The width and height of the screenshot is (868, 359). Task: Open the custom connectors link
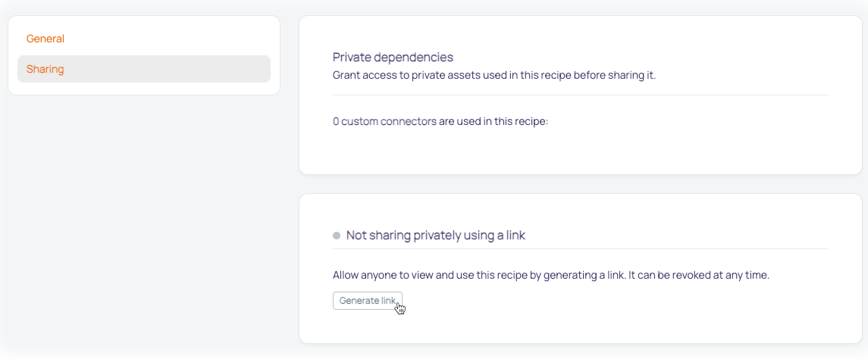tap(389, 121)
